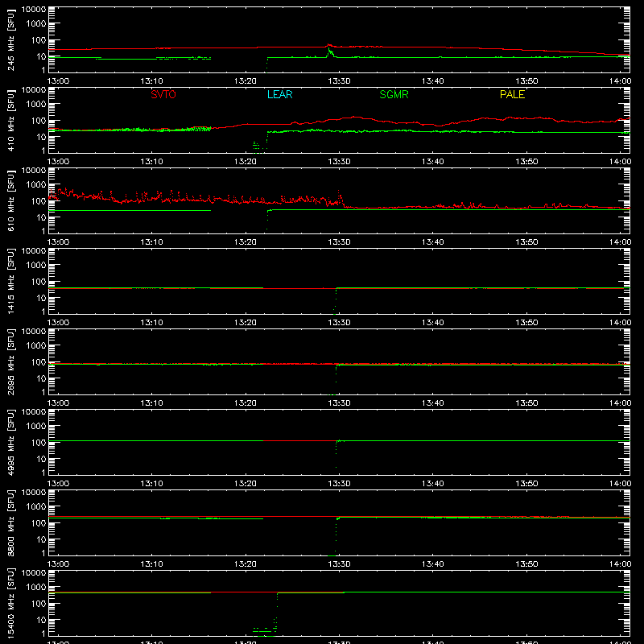Click 13:20 time label under 410 MHz plot
This screenshot has height=644, width=644.
(x=246, y=162)
